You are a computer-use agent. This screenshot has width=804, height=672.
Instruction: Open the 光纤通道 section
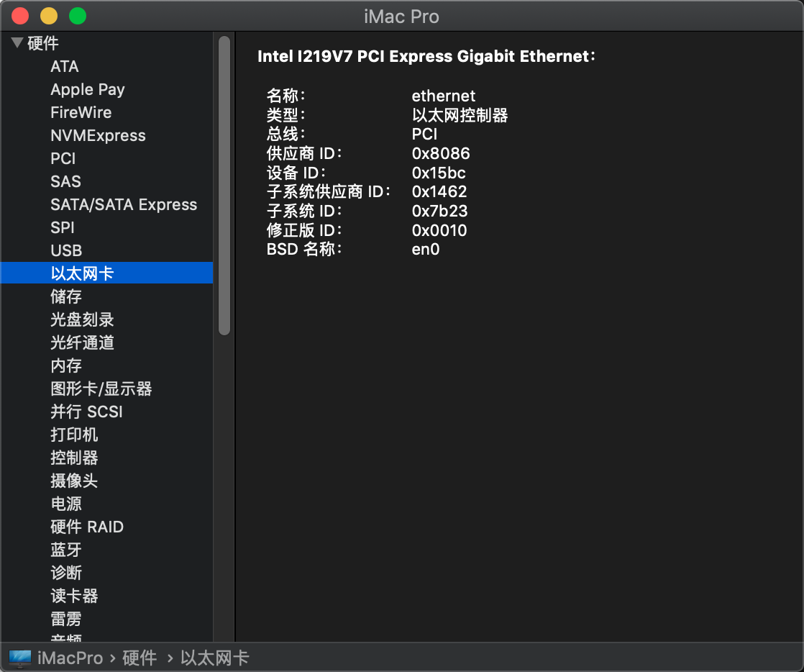point(82,342)
